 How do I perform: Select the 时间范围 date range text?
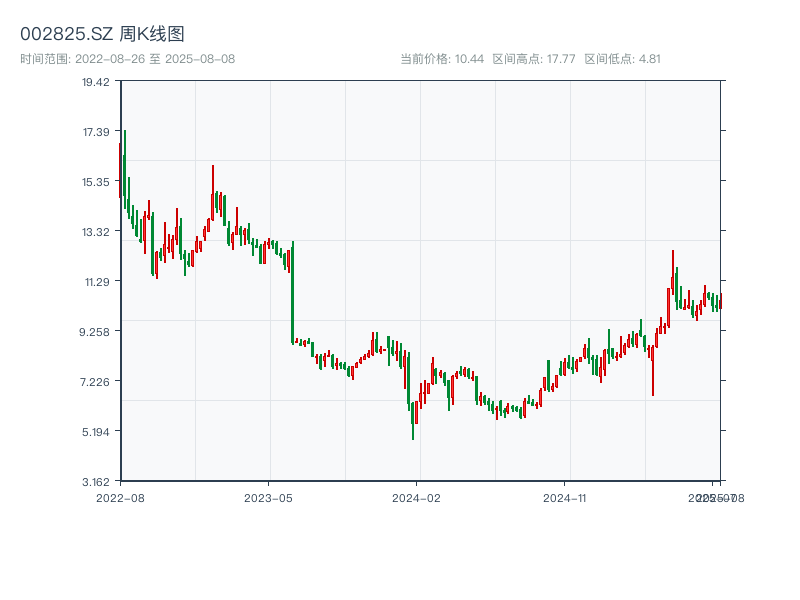tap(127, 59)
